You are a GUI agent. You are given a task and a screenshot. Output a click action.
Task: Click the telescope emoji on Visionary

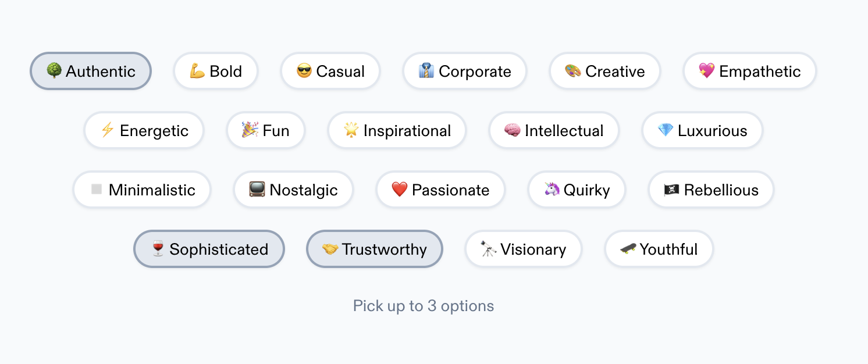tap(489, 249)
